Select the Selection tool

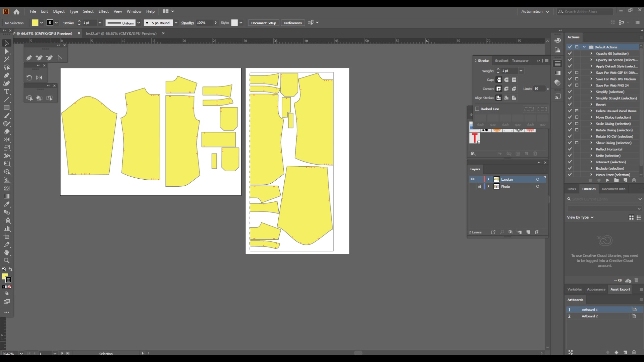pos(7,43)
